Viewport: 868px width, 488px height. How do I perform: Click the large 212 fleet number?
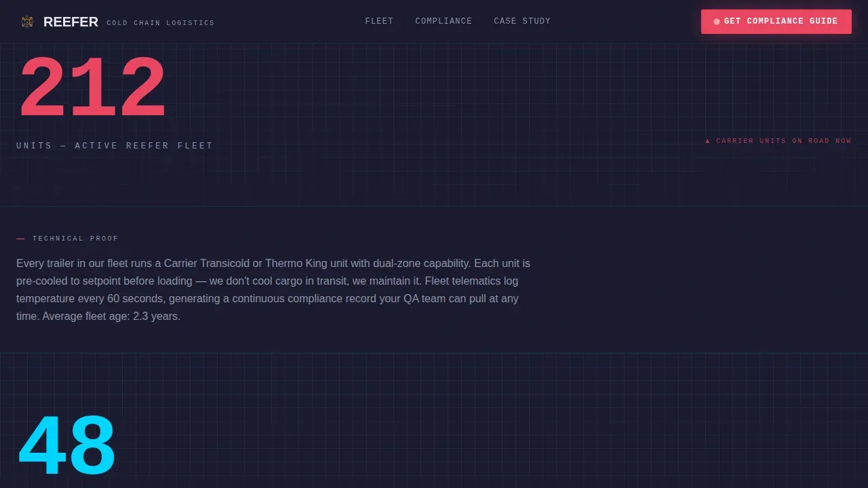tap(92, 88)
